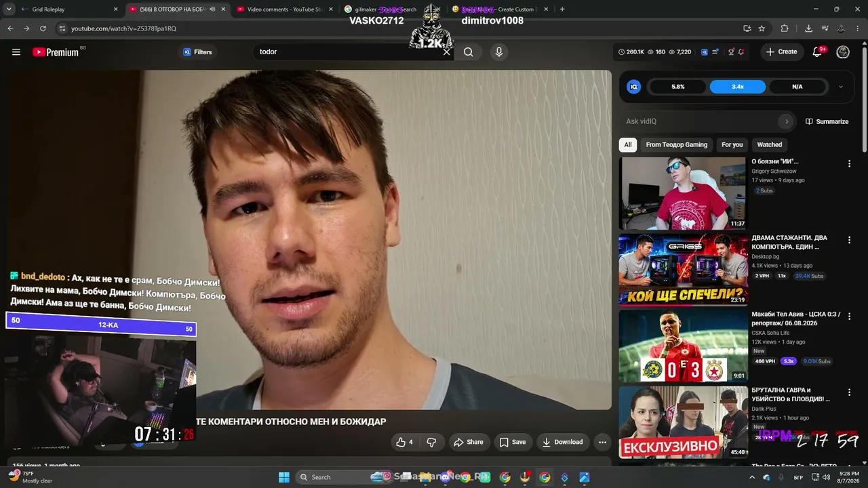Open more options for БРУТАЛНА ГАВРА video
The image size is (868, 488).
pyautogui.click(x=849, y=392)
